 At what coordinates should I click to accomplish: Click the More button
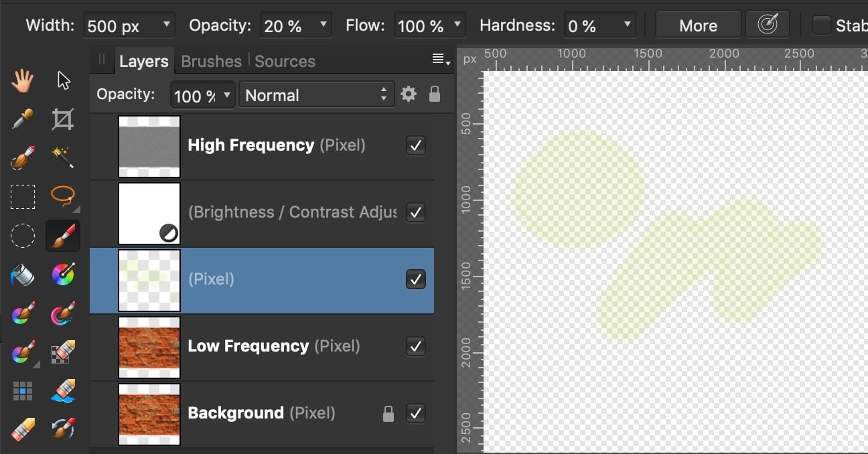(698, 24)
